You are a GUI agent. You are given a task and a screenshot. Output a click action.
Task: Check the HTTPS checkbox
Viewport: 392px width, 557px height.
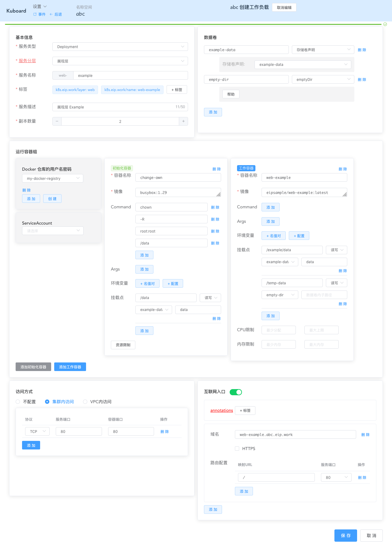tap(237, 449)
